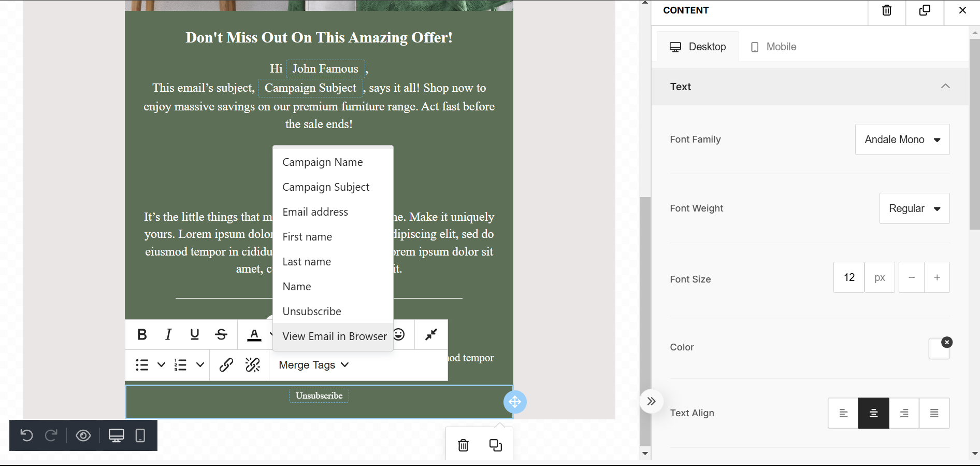This screenshot has width=980, height=466.
Task: Insert a hyperlink with link icon
Action: coord(226,365)
